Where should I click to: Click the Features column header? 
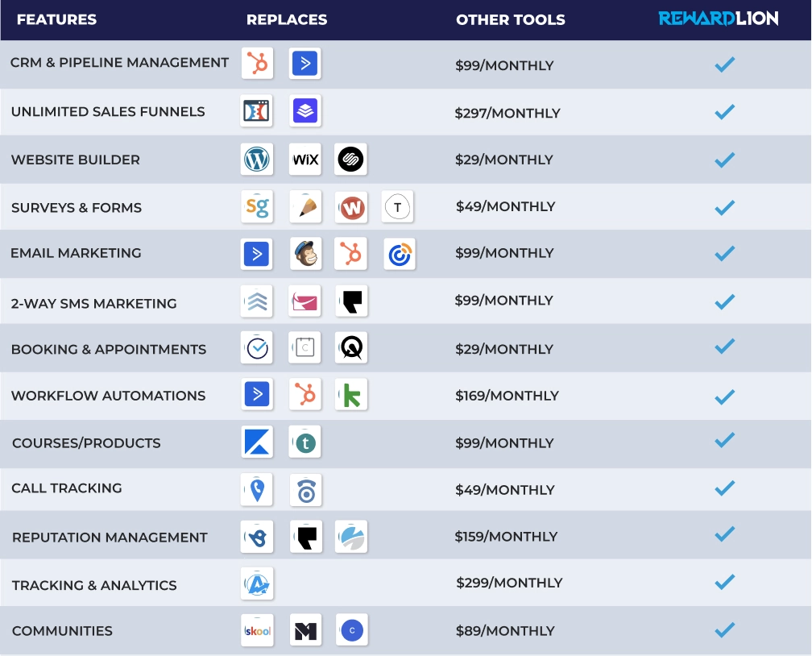(x=56, y=19)
